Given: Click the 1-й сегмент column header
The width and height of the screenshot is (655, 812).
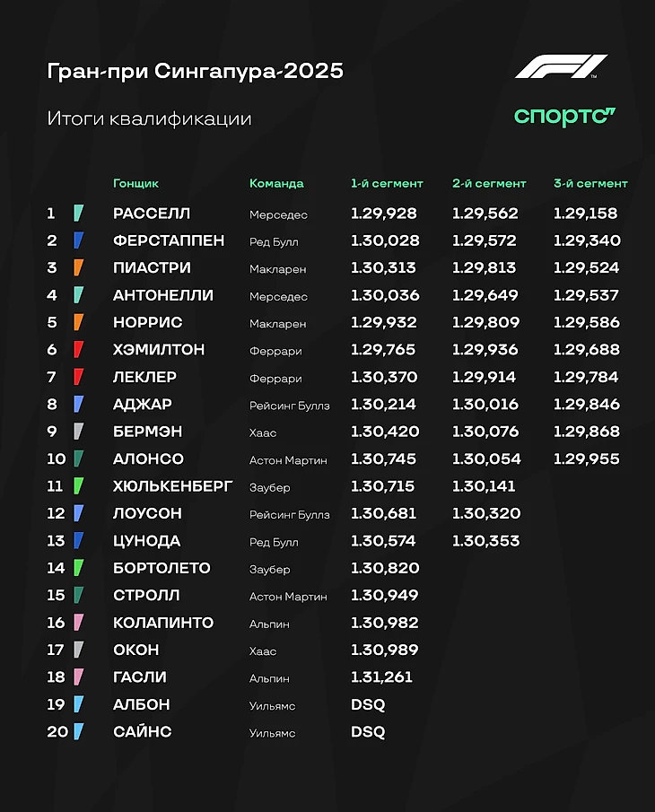Looking at the screenshot, I should pyautogui.click(x=387, y=183).
